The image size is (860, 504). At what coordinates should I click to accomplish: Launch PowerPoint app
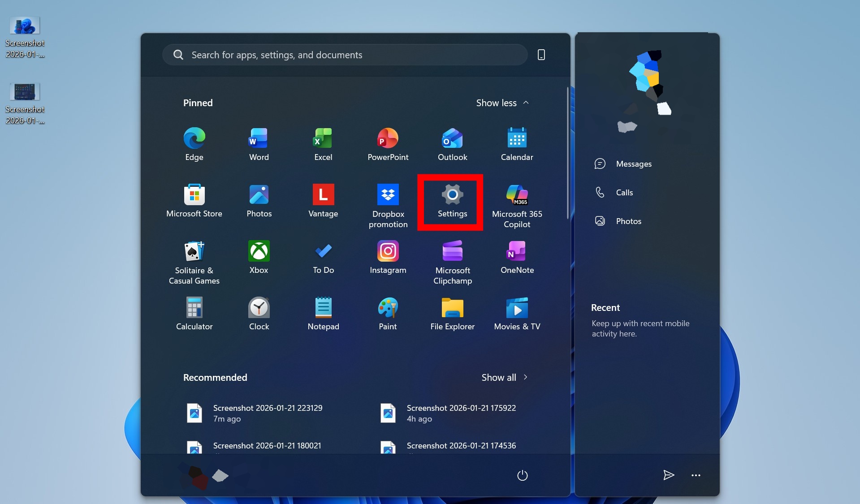[388, 144]
